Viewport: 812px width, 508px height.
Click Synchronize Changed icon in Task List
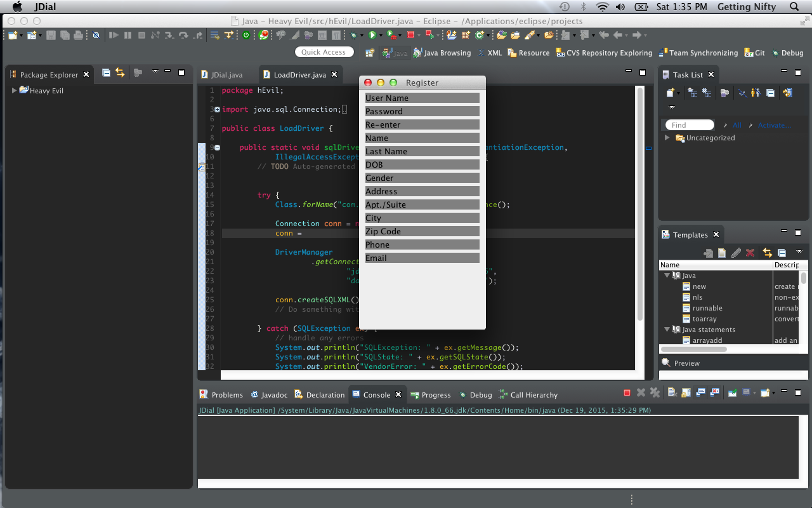click(787, 93)
